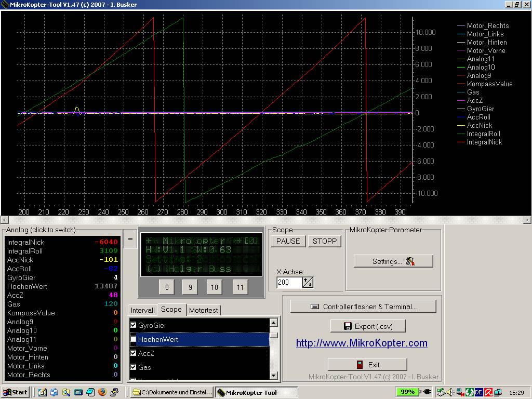Click Export (.csv) floppy disk button
Screen dimensions: 532x399
coord(367,326)
